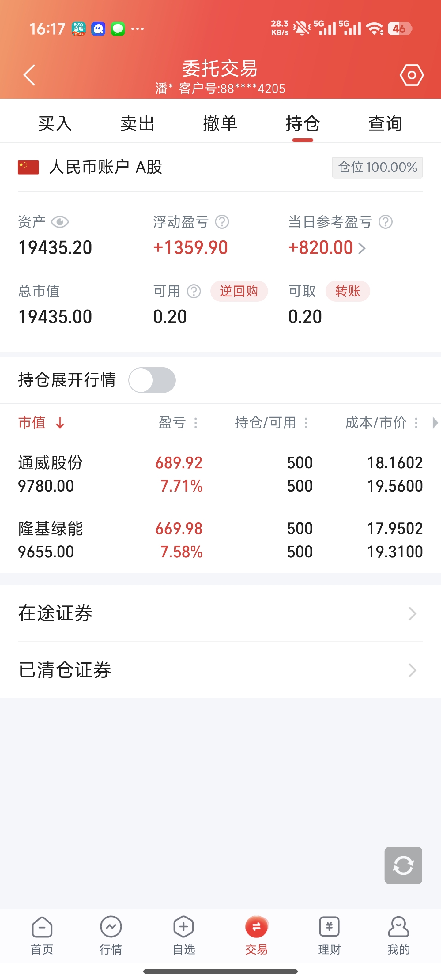Screen dimensions: 441x980
Task: Tap help icon beside 当日参考盈亏
Action: point(386,222)
